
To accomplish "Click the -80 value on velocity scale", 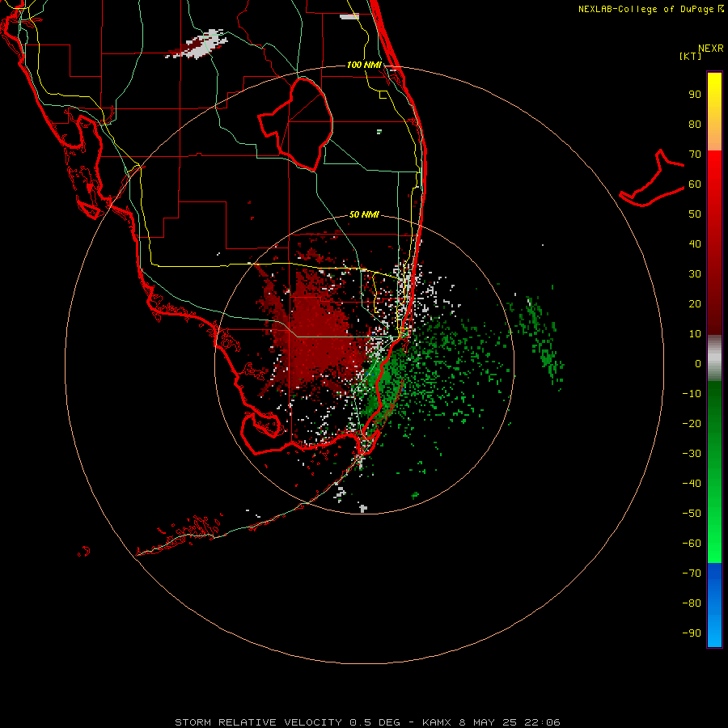I will [692, 603].
